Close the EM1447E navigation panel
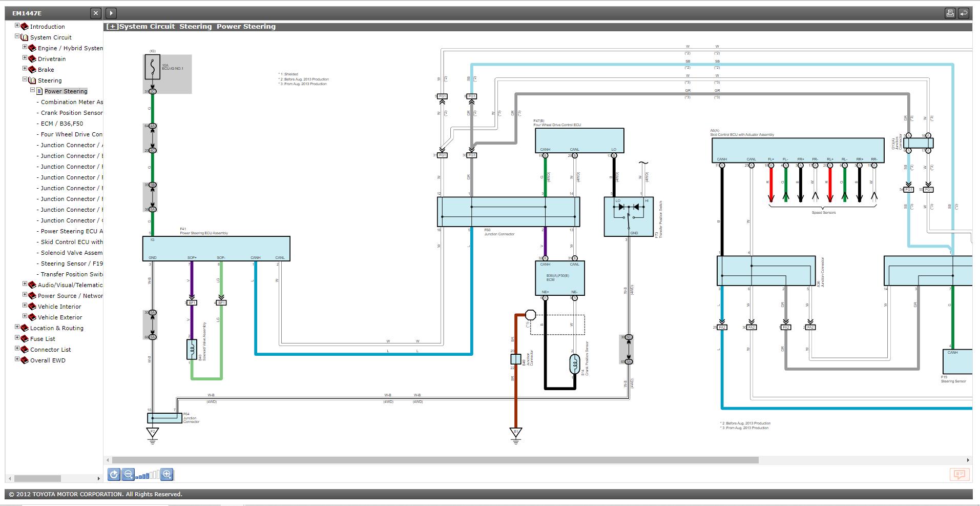The height and width of the screenshot is (506, 980). (x=96, y=13)
